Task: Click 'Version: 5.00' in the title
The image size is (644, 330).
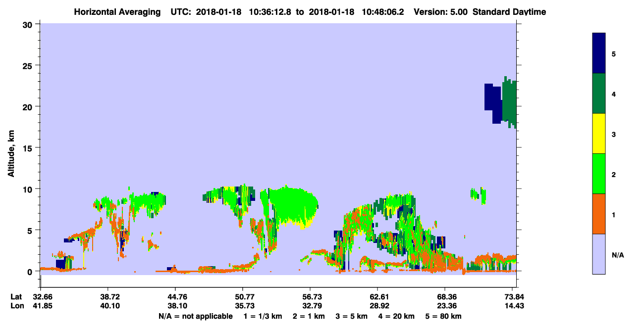Action: point(441,12)
